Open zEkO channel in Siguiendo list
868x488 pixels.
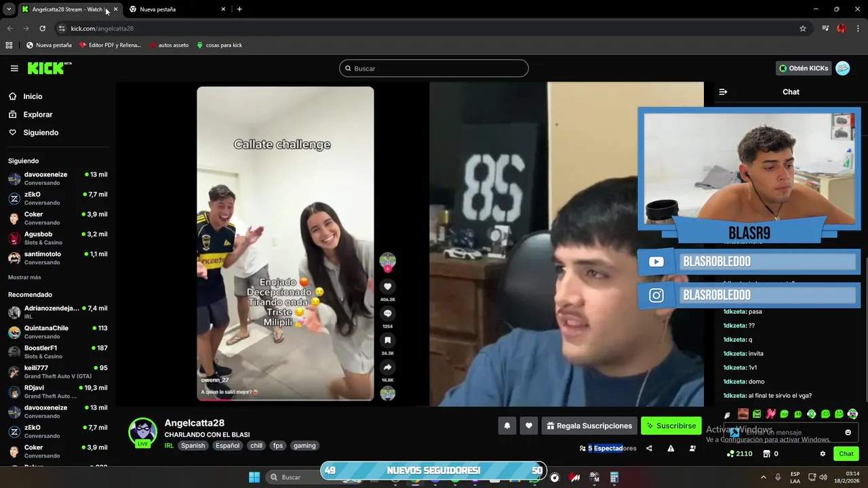(x=58, y=199)
